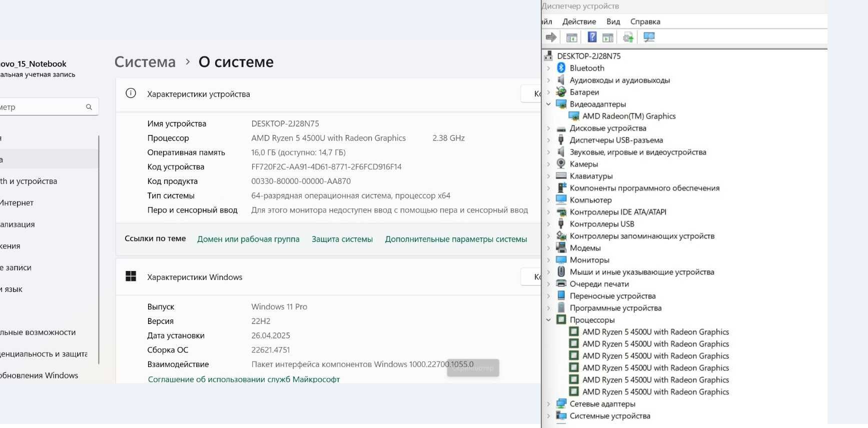
Task: Click OS build value 22621.4751
Action: point(270,350)
